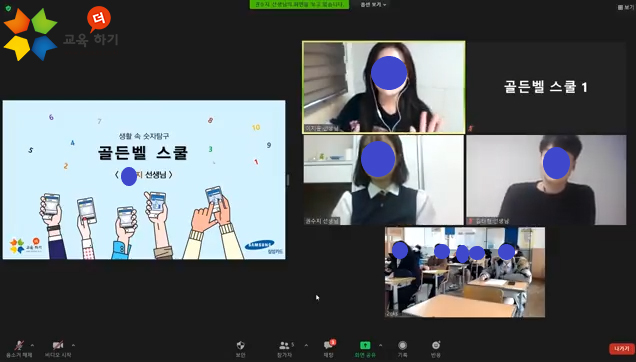636x362 pixels.
Task: Start video with the crossed-out camera icon
Action: pyautogui.click(x=58, y=349)
